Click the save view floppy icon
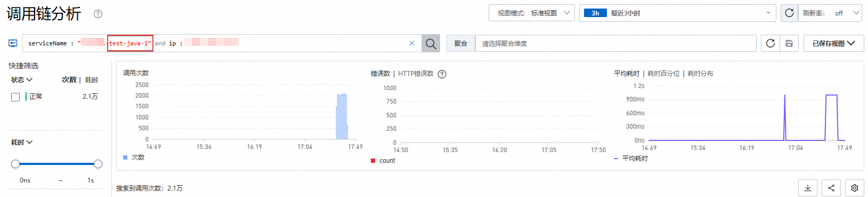Screen dimensions: 868x197 point(789,43)
